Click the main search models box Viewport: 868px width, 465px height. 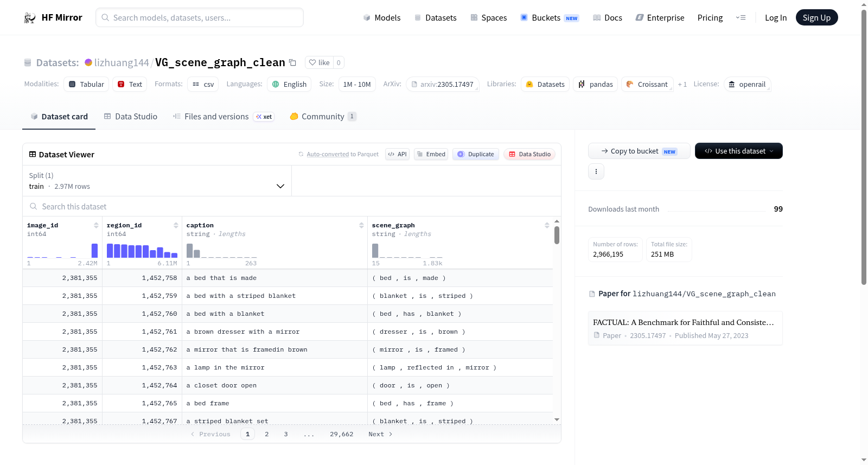200,17
